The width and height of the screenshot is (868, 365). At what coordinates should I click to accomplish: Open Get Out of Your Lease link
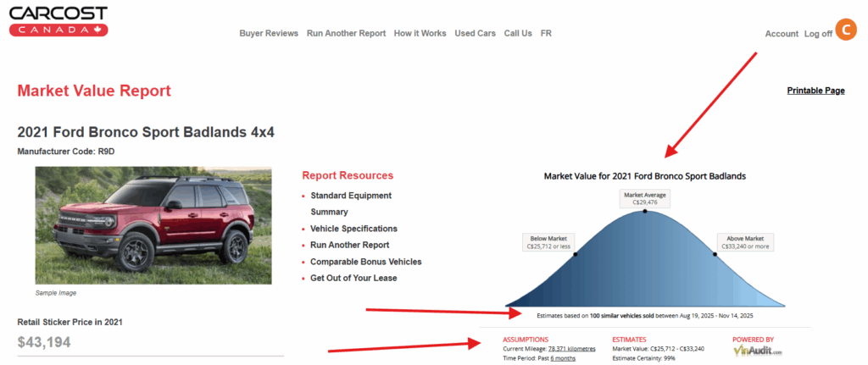coord(353,278)
